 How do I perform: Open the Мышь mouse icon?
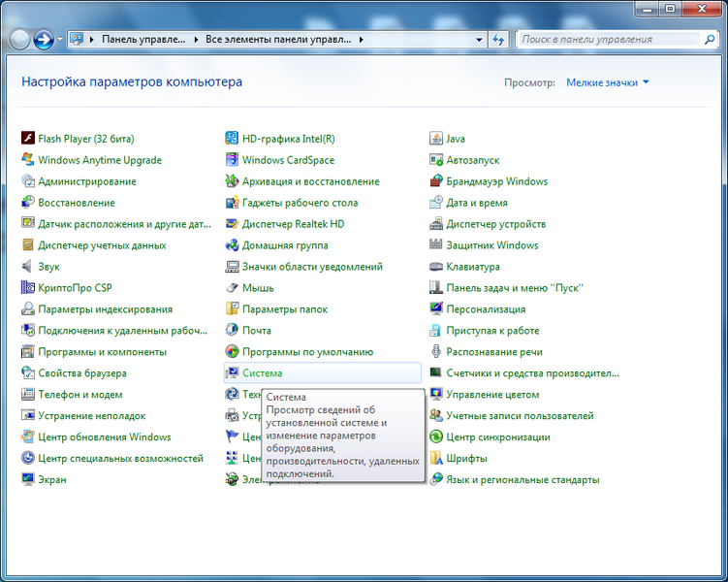click(232, 287)
